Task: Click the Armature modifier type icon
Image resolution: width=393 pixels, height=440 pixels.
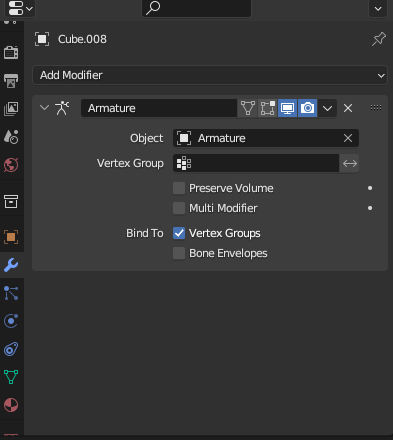Action: tap(62, 108)
